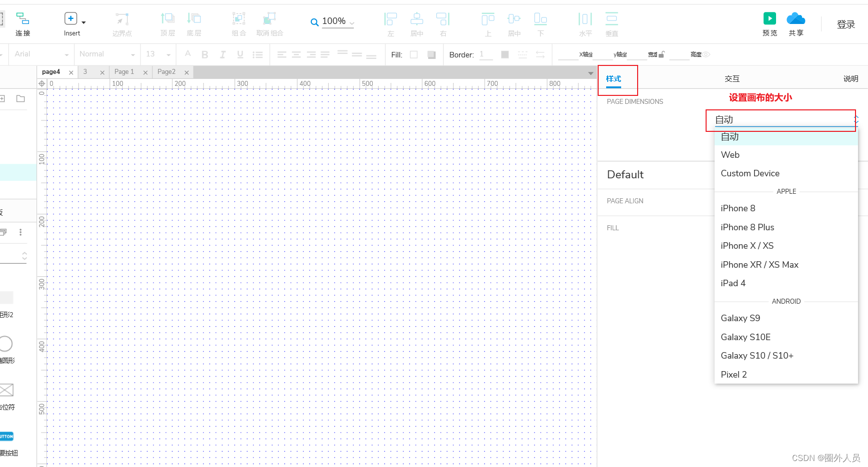The image size is (868, 467).
Task: Click the text color A icon
Action: (188, 54)
